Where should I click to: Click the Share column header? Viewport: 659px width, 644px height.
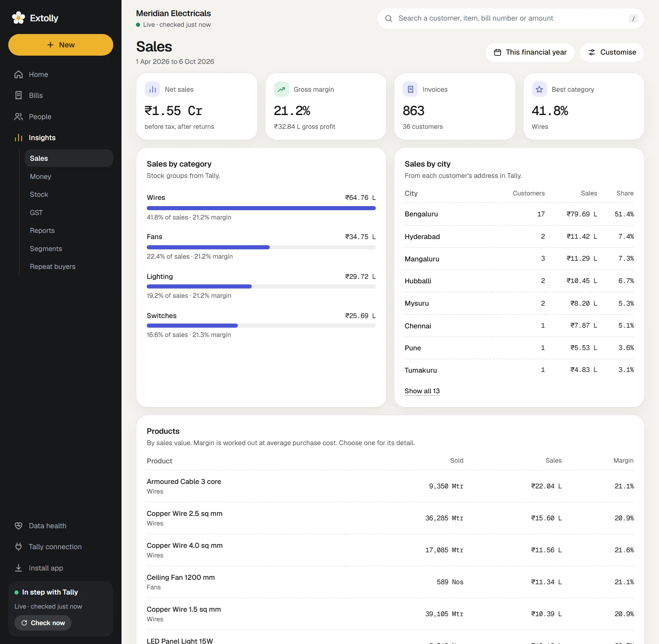pos(625,193)
